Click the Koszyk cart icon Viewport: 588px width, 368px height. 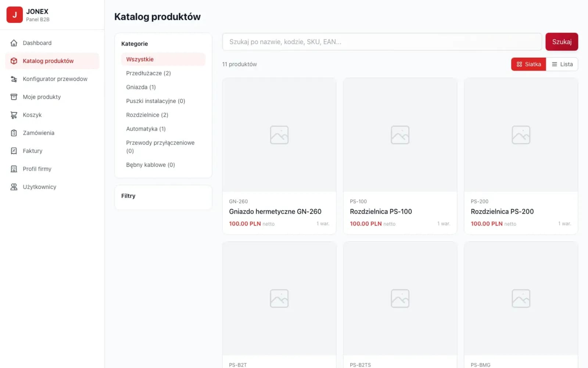[14, 115]
